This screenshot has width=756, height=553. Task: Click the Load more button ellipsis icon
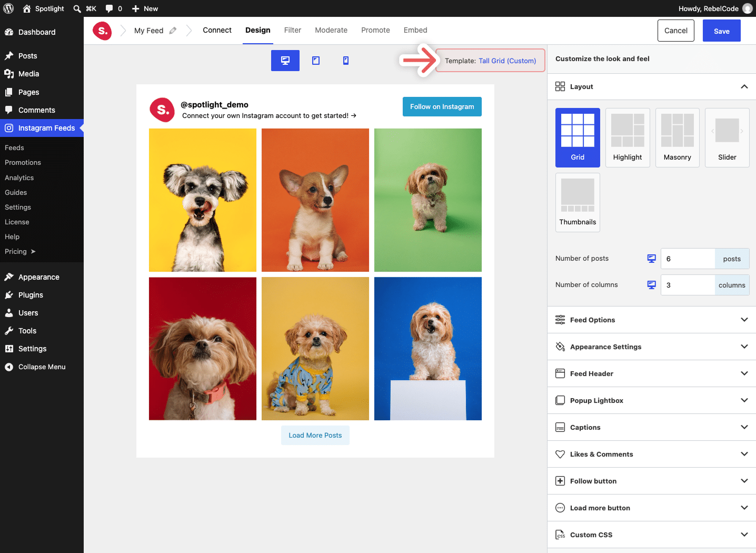pos(560,508)
